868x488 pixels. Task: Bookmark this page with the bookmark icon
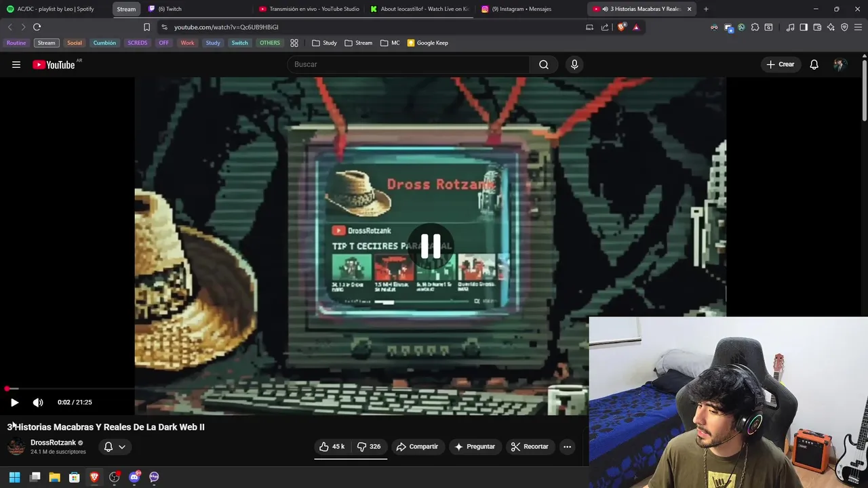(146, 27)
